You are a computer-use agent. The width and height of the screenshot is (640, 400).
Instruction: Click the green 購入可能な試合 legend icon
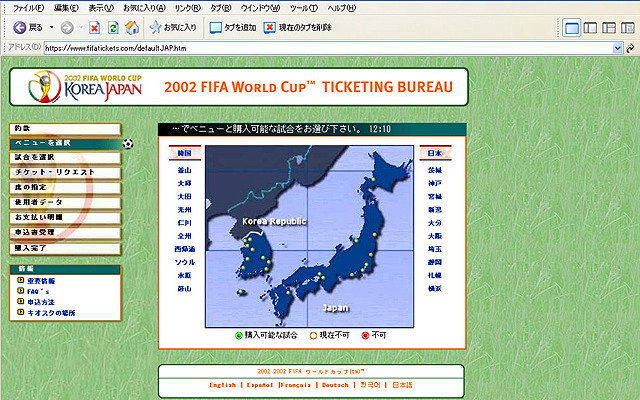pos(239,336)
